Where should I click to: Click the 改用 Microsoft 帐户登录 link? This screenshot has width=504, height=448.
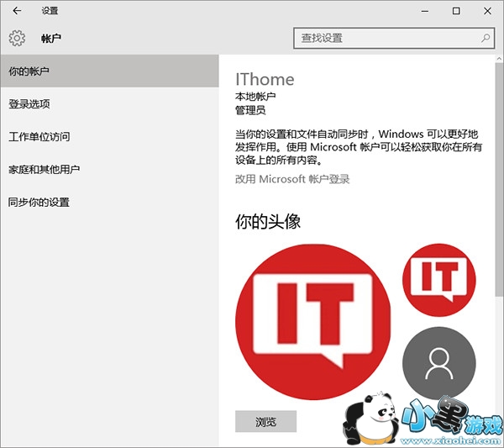(x=292, y=179)
